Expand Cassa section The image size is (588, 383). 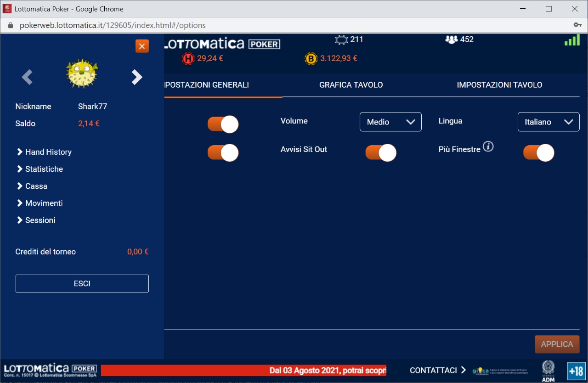(32, 186)
